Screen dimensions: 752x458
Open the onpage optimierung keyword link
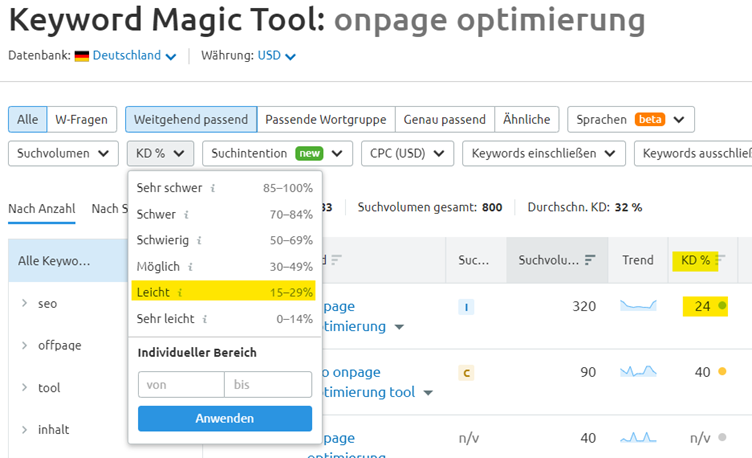pos(354,316)
